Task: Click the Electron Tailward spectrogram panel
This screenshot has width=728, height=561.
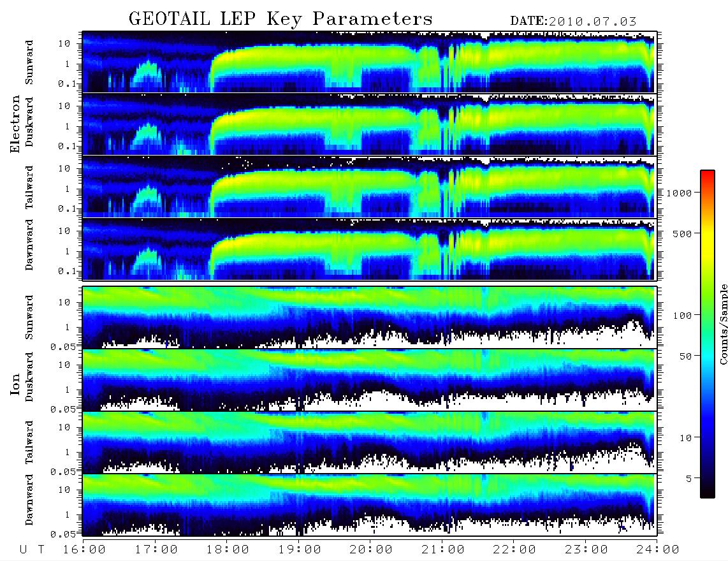Action: (369, 187)
